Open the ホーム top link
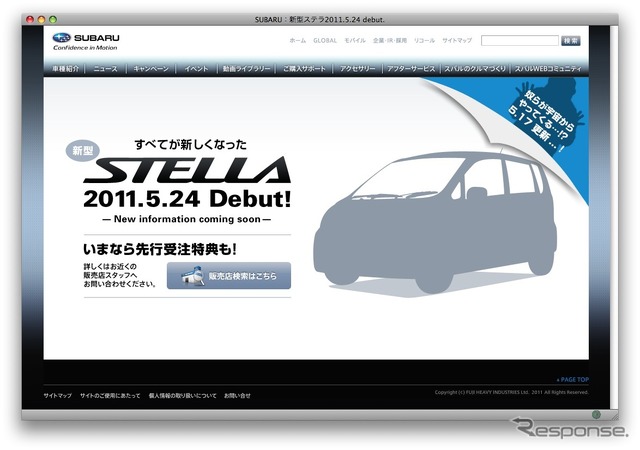640x450 pixels. pyautogui.click(x=298, y=40)
